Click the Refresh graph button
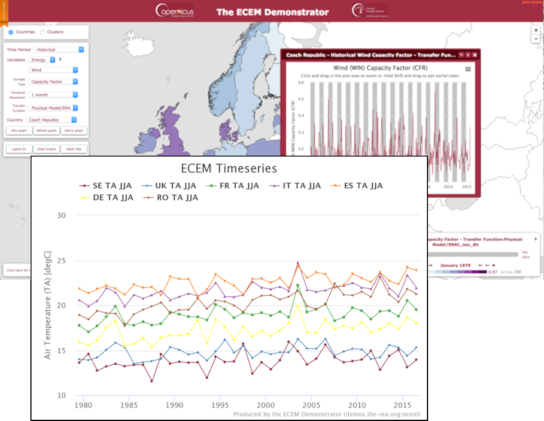 point(46,130)
